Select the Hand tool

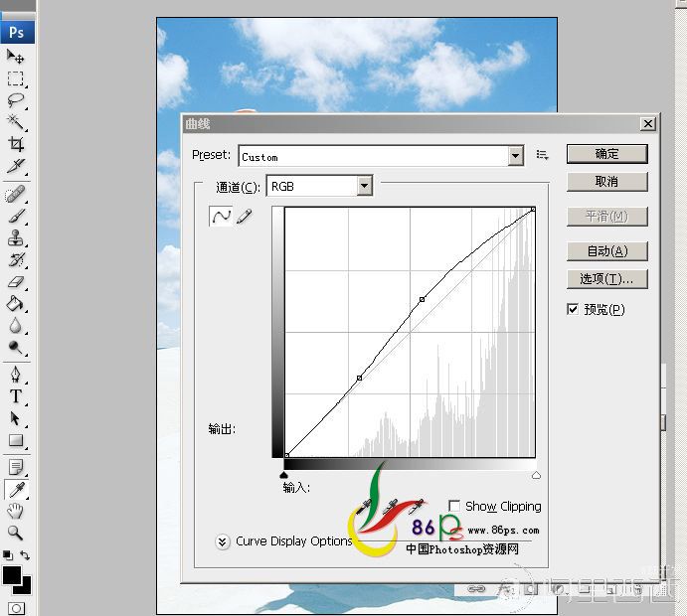pyautogui.click(x=15, y=511)
